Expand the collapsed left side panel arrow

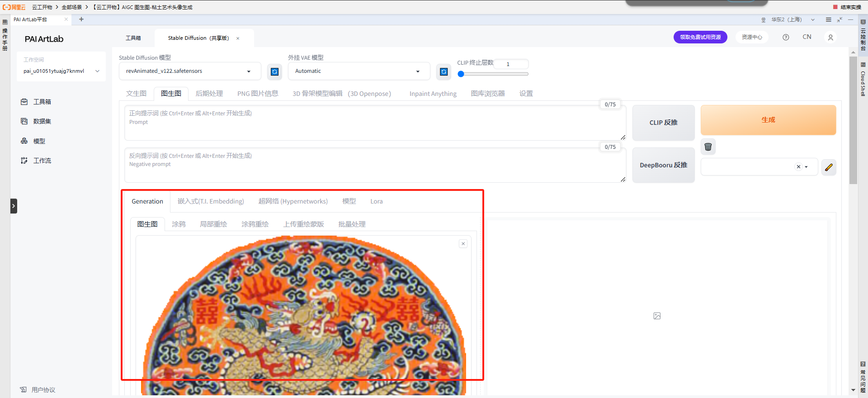(x=14, y=206)
